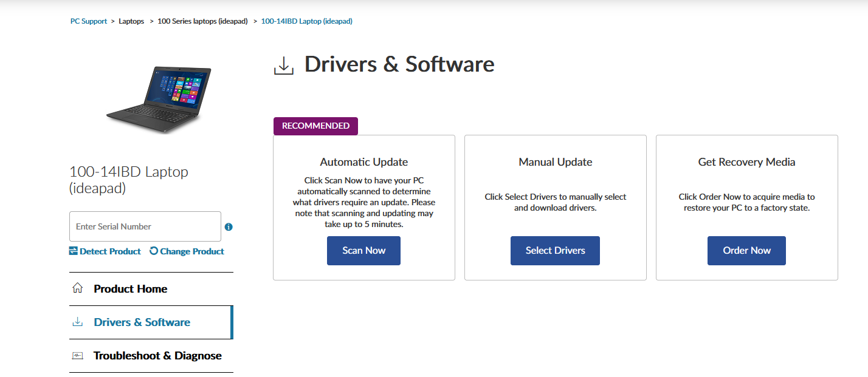Click the 'Click Select Drivers to manually select' description
868x377 pixels.
coord(556,202)
